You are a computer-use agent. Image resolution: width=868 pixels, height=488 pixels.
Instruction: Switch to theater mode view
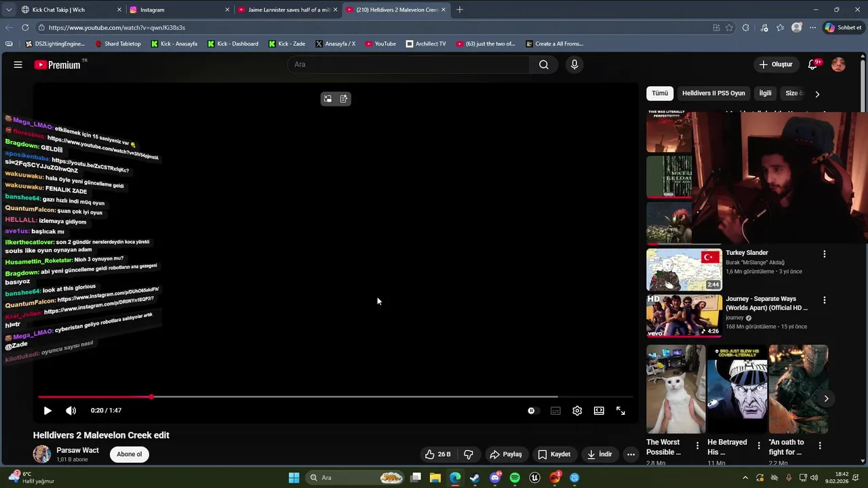click(x=599, y=411)
